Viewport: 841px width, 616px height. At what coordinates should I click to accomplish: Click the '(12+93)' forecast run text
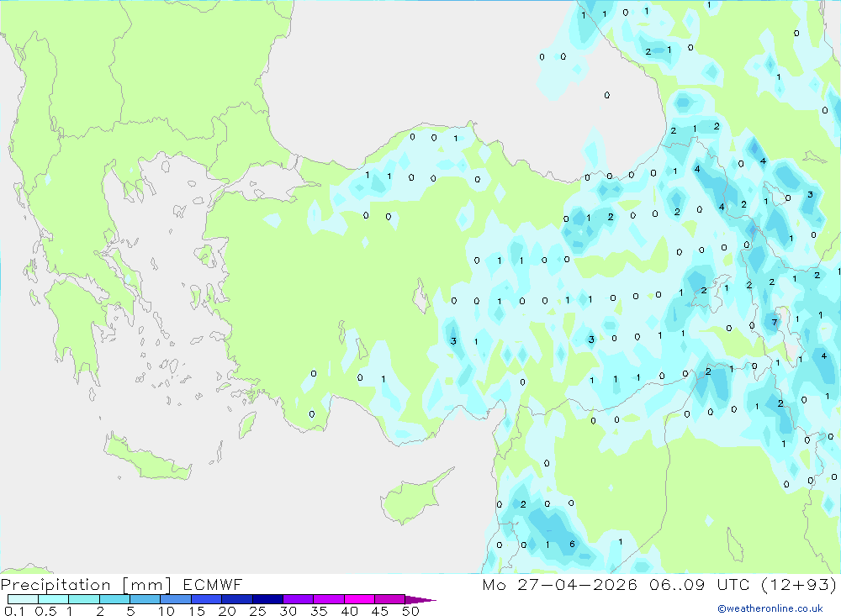tap(799, 584)
